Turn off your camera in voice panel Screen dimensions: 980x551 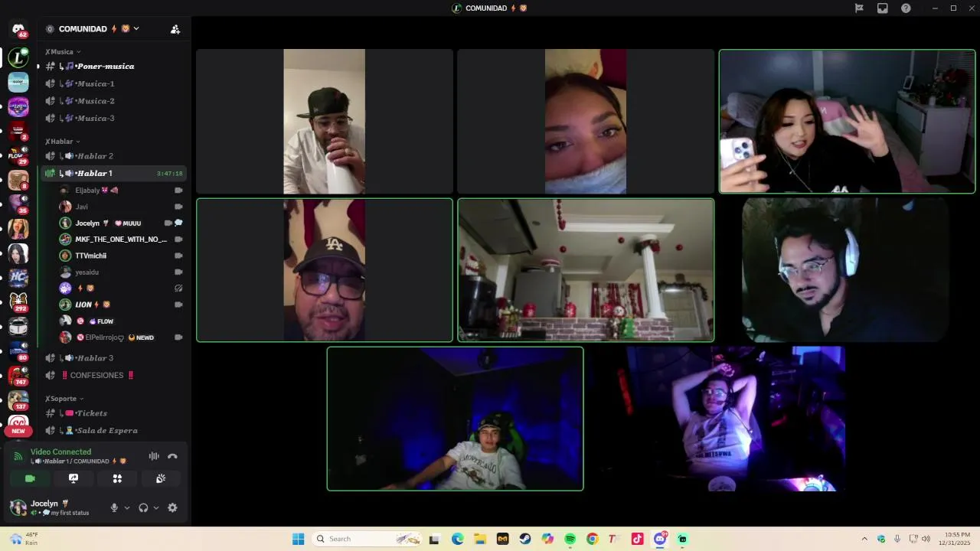pyautogui.click(x=30, y=478)
